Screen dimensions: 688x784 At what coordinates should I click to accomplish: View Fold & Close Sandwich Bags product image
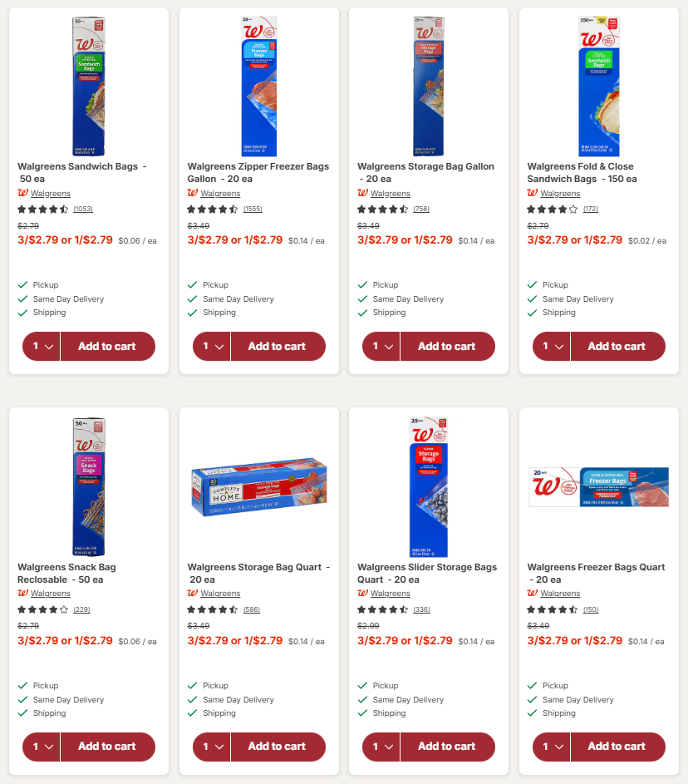pos(598,86)
